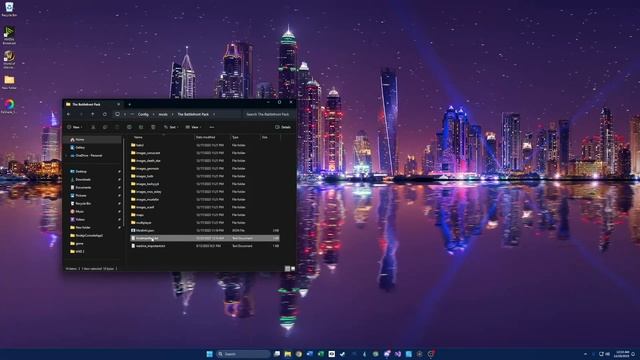Select the maps folder row
This screenshot has width=640, height=360.
point(205,215)
